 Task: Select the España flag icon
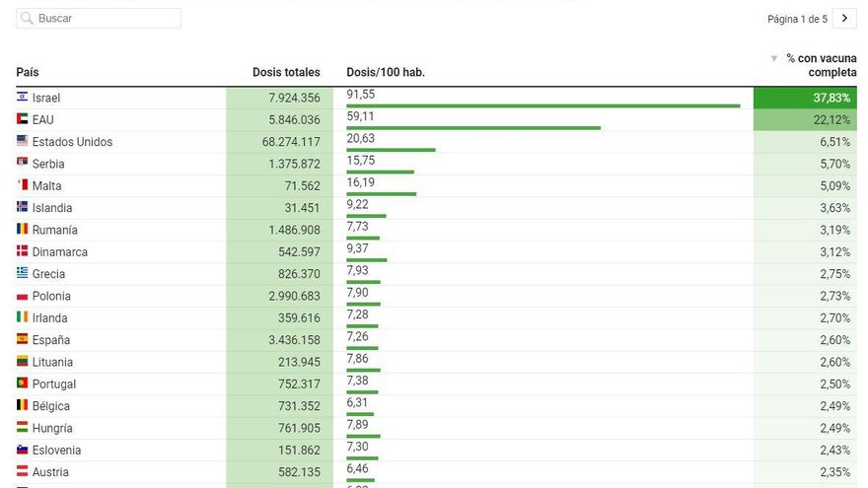pos(22,339)
